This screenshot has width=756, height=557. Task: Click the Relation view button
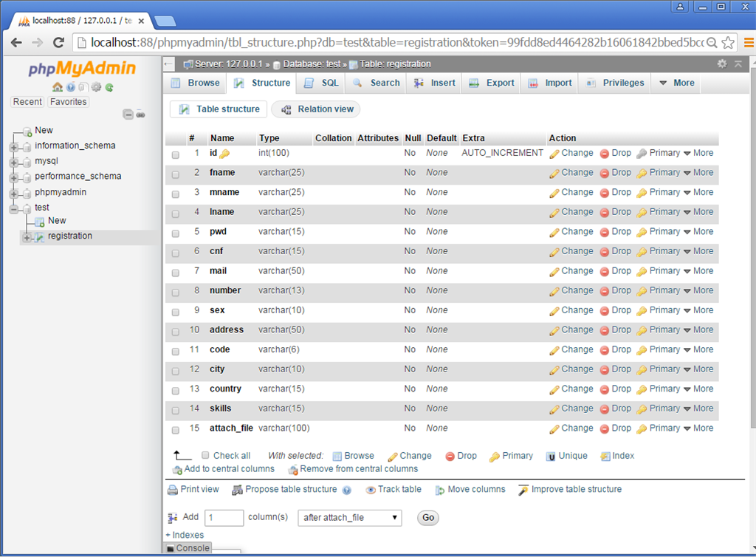click(x=316, y=109)
